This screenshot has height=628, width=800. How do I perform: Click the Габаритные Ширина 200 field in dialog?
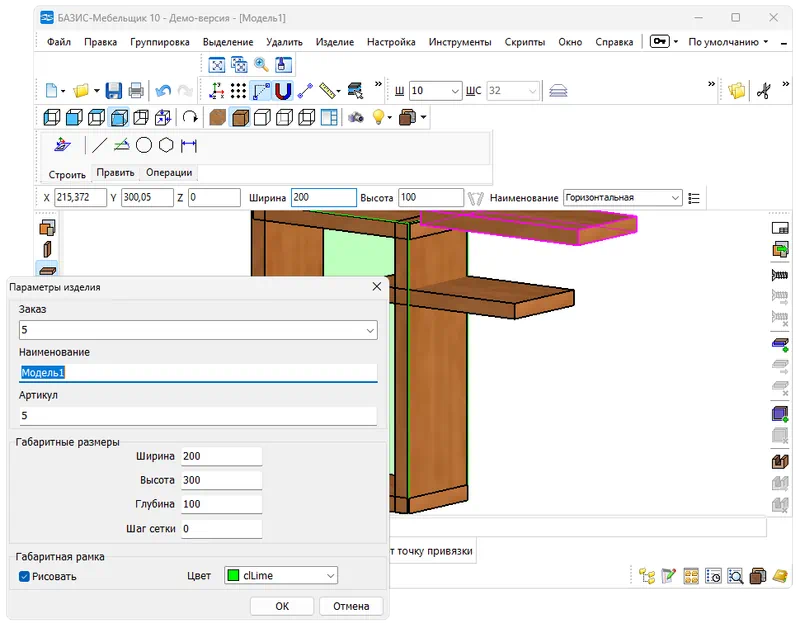click(221, 456)
